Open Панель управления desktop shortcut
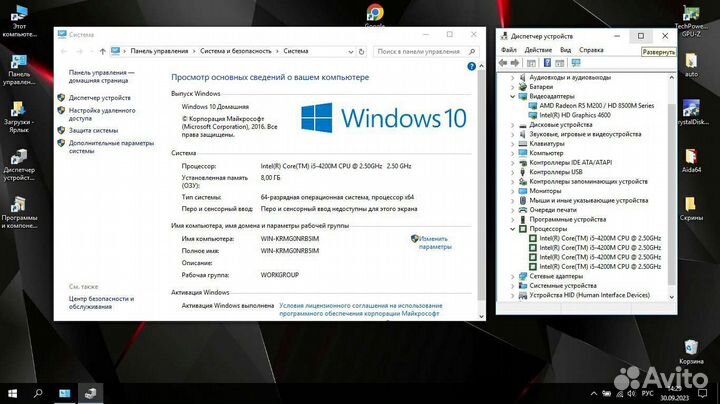The height and width of the screenshot is (404, 720). click(19, 69)
